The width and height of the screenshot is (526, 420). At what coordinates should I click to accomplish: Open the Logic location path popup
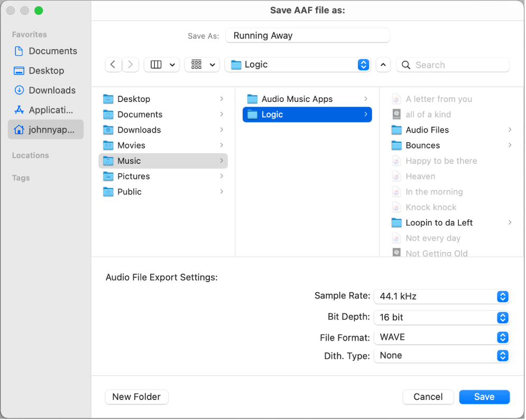297,64
